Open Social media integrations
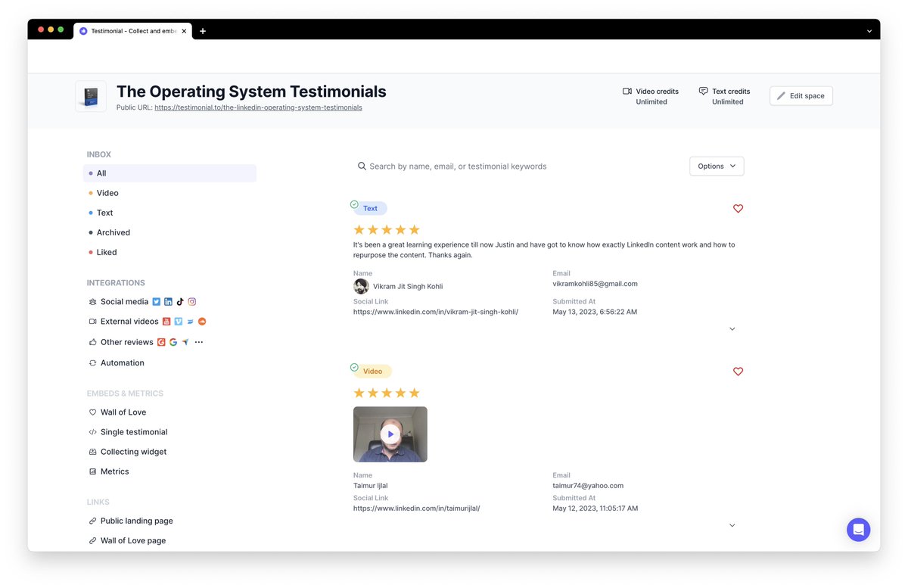 124,301
